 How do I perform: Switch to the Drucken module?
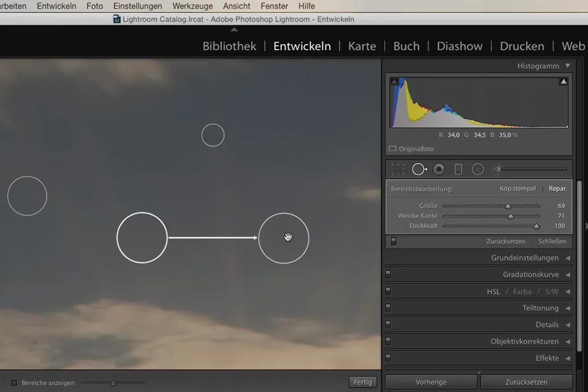point(522,46)
